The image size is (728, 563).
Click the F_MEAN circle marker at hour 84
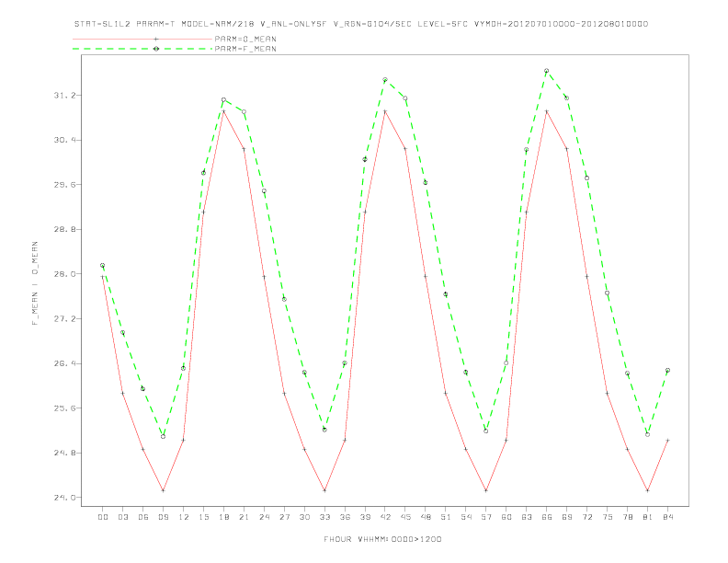[667, 370]
